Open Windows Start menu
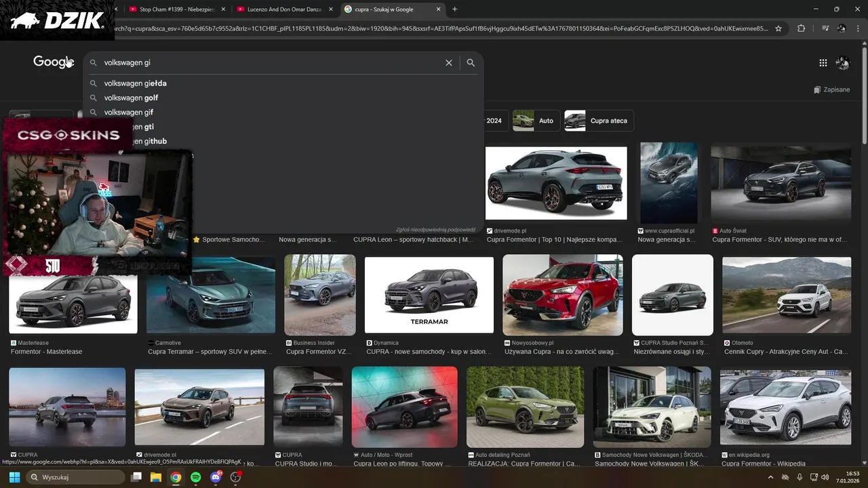Image resolution: width=868 pixels, height=488 pixels. click(x=14, y=477)
